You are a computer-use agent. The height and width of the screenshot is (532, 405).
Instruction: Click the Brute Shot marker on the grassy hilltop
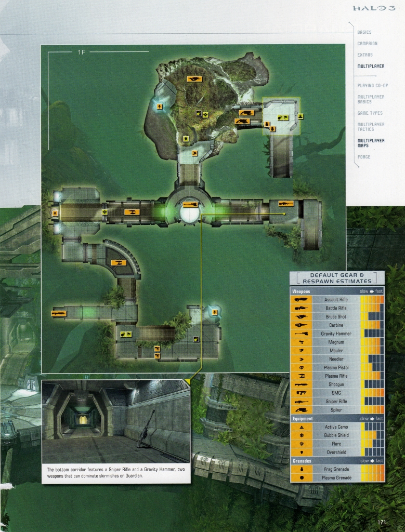click(194, 79)
